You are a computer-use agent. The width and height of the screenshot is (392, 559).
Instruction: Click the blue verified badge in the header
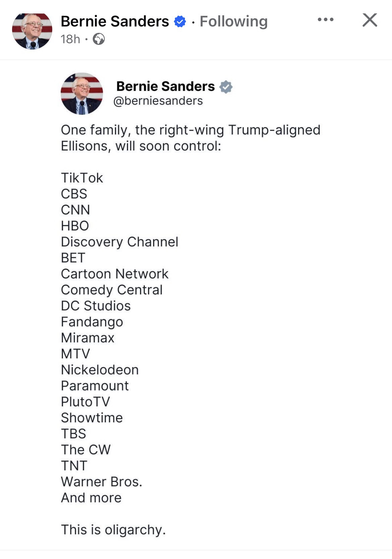[x=180, y=21]
